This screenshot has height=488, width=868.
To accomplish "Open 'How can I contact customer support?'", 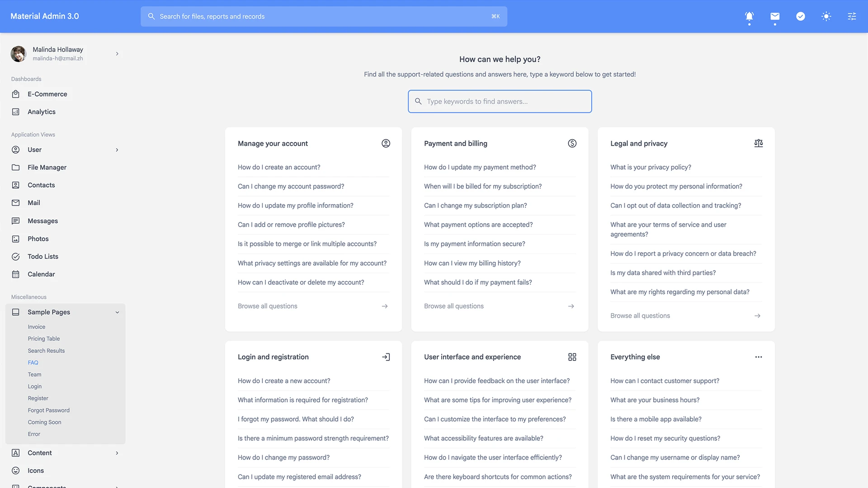I will point(665,381).
